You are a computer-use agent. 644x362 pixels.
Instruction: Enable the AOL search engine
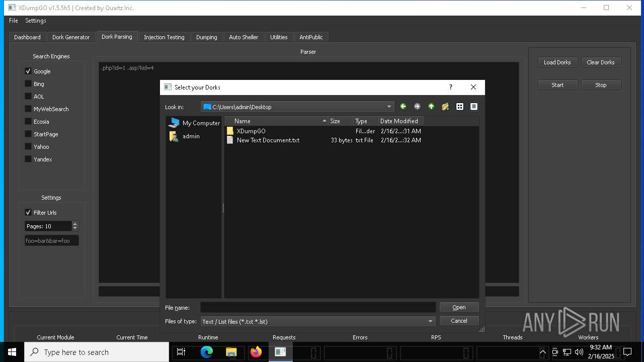click(28, 97)
